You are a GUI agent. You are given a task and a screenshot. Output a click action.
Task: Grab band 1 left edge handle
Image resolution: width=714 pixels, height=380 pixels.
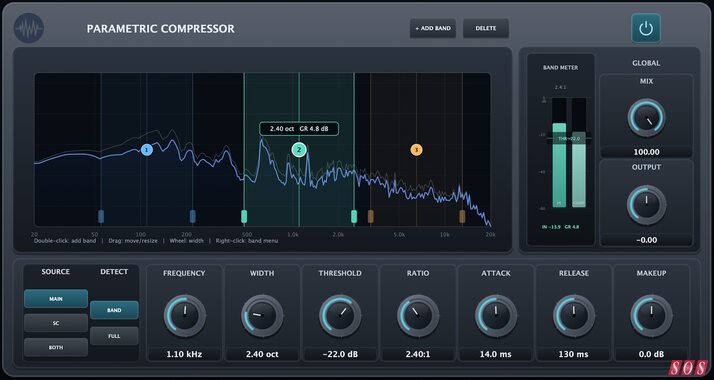click(101, 216)
